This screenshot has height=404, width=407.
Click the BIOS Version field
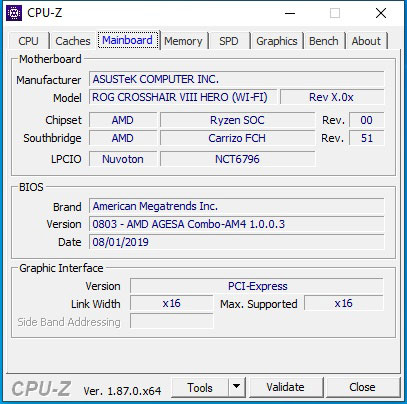(237, 224)
